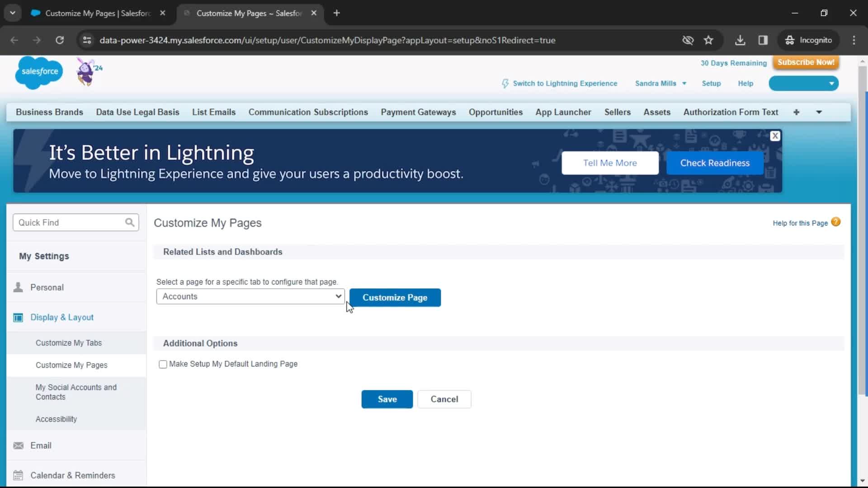The width and height of the screenshot is (868, 488).
Task: Click Check Readiness button
Action: click(x=715, y=163)
